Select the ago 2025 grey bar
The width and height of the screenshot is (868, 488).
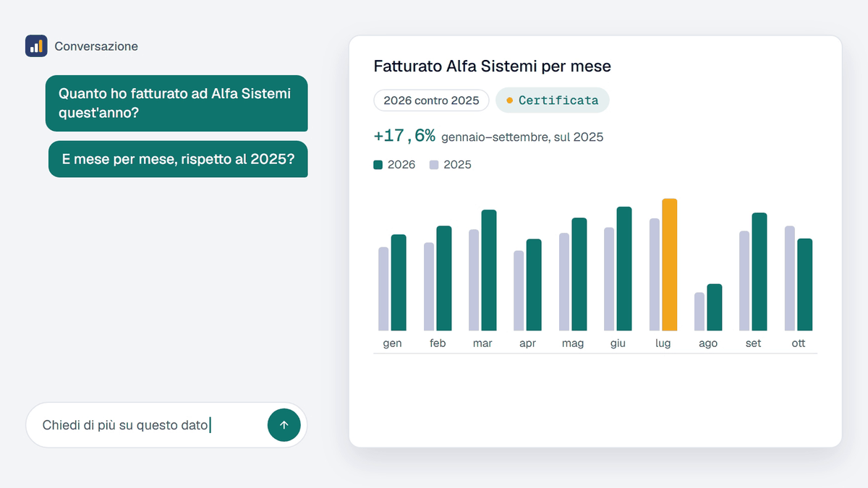pyautogui.click(x=699, y=312)
